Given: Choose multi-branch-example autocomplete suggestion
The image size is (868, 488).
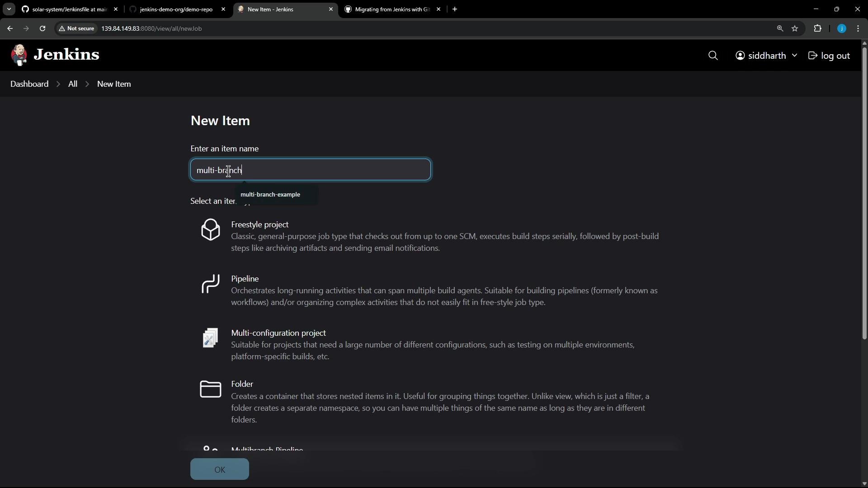Looking at the screenshot, I should tap(270, 195).
